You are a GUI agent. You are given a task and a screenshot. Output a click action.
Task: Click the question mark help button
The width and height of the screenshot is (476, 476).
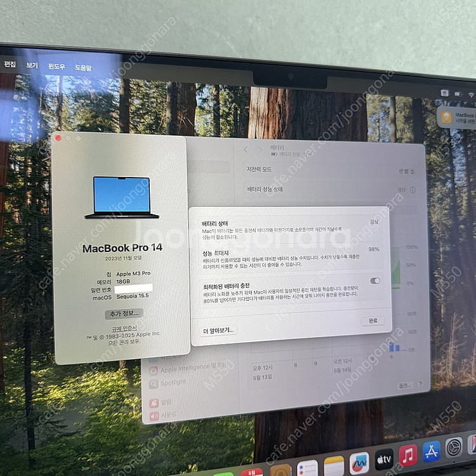click(420, 383)
